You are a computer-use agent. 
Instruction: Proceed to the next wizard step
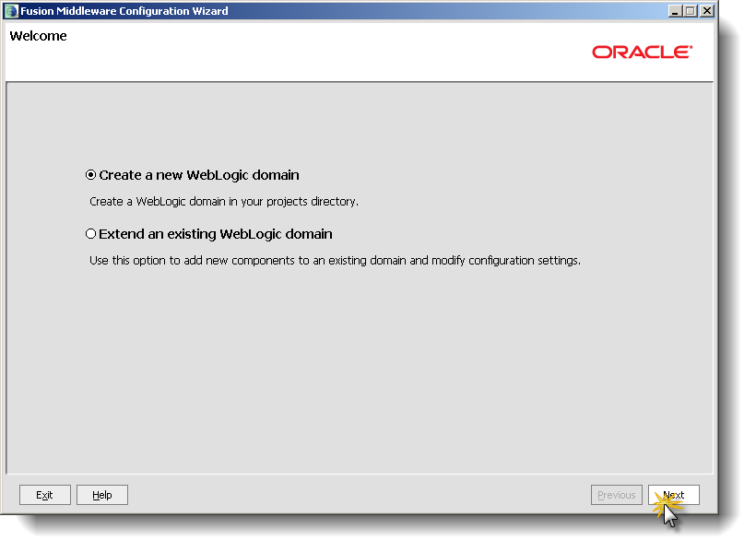673,495
